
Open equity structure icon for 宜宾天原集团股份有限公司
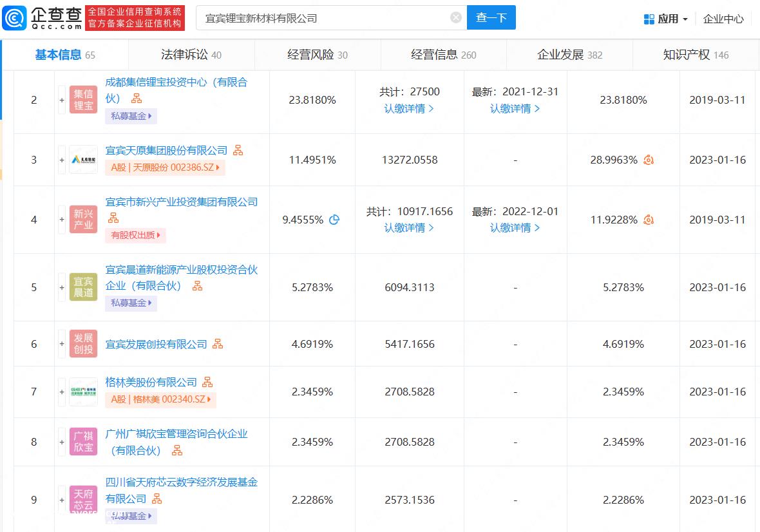(x=238, y=150)
